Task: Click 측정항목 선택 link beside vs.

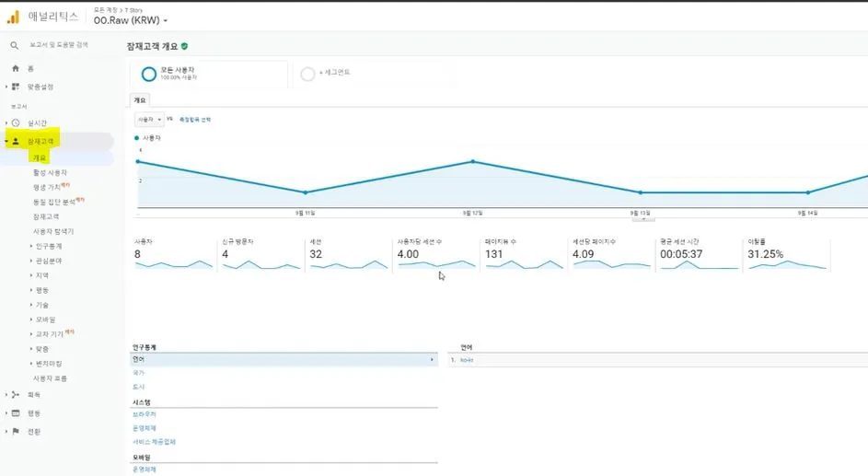Action: tap(195, 120)
